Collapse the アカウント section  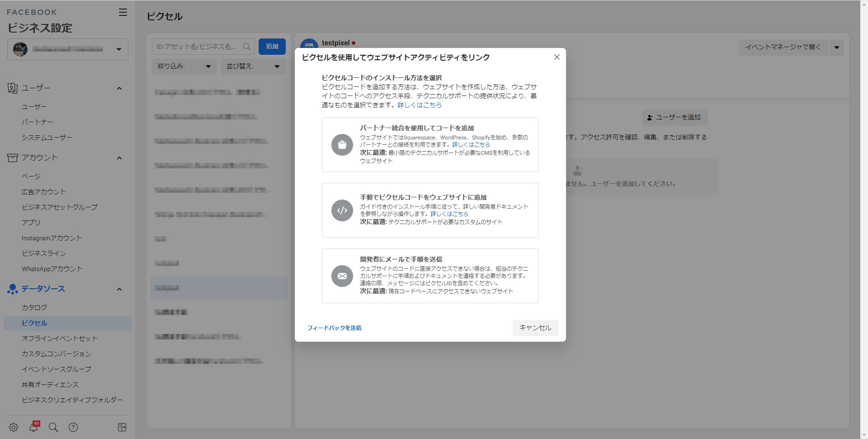(119, 158)
